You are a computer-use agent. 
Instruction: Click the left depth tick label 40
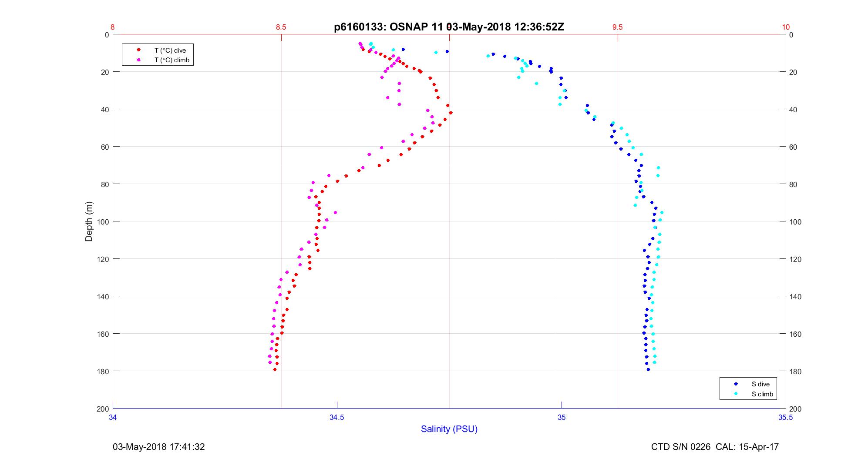tap(104, 109)
